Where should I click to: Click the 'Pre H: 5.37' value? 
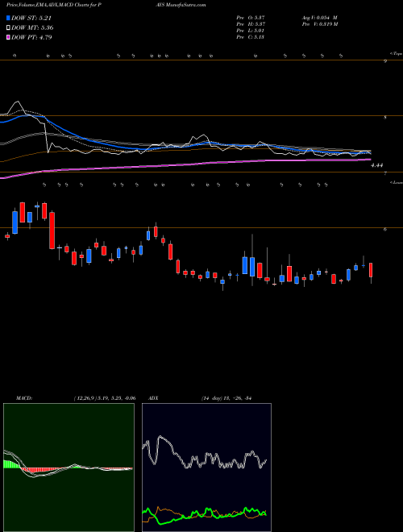(251, 24)
